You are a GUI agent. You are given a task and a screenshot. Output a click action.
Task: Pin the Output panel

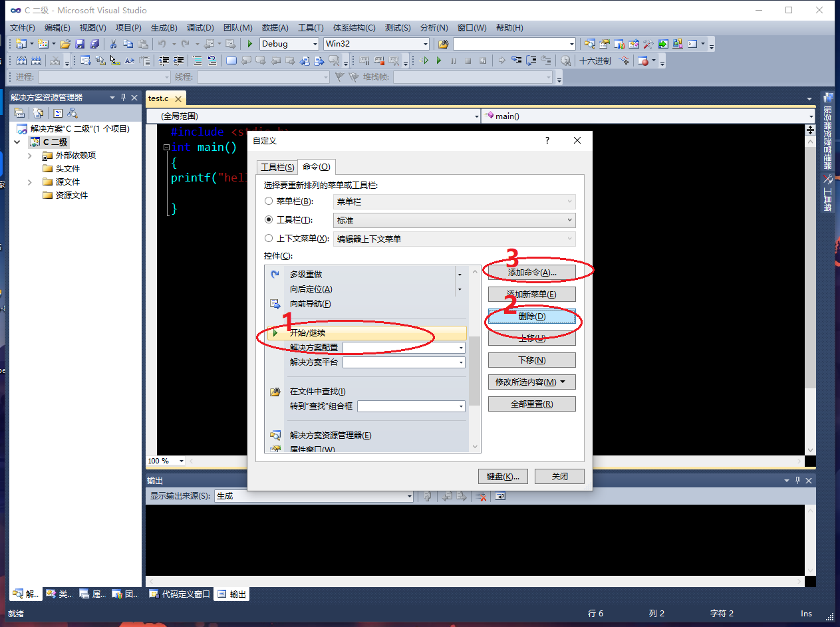(x=797, y=480)
